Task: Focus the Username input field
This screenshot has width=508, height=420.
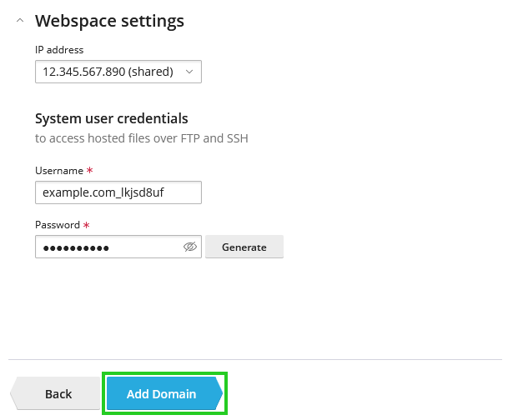Action: pyautogui.click(x=118, y=192)
